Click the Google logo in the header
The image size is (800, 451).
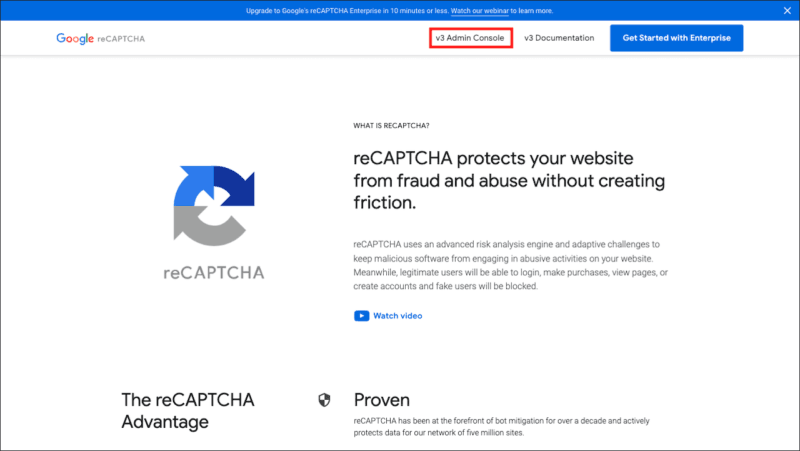(x=75, y=39)
